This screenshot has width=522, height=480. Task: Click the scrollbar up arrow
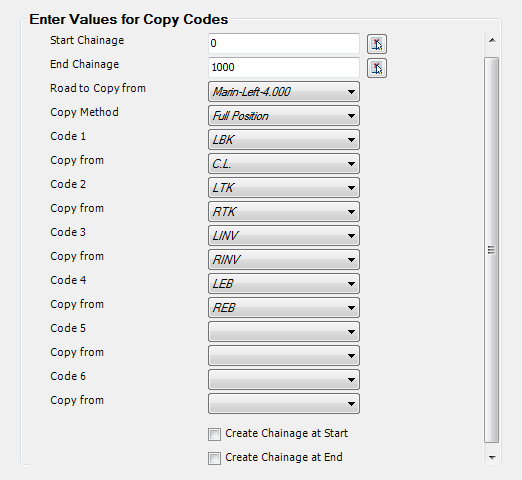tap(492, 41)
